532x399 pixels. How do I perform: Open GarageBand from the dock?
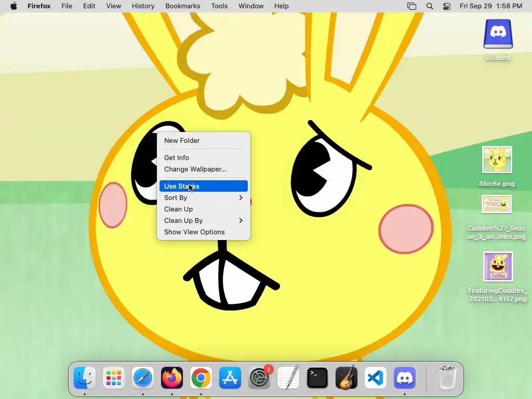[x=347, y=378]
